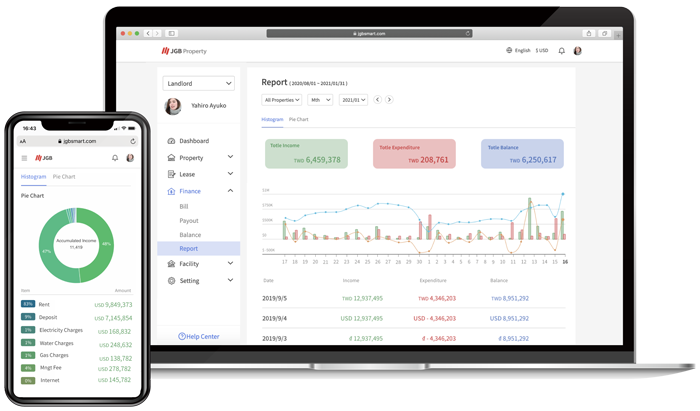The image size is (700, 411).
Task: Click the browser back arrow button
Action: 146,33
